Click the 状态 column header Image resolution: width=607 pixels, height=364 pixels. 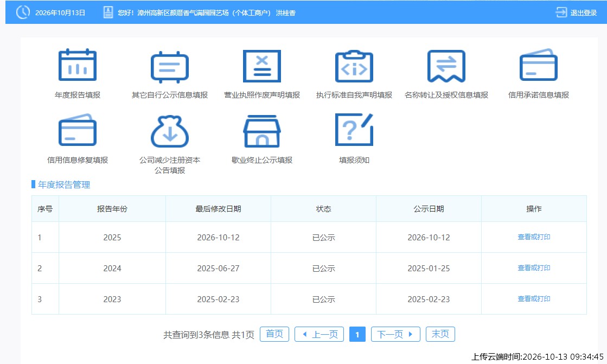324,209
